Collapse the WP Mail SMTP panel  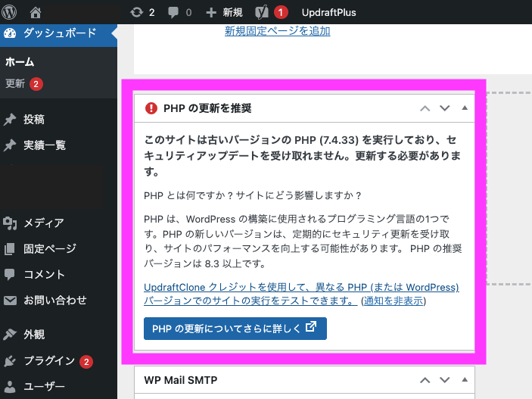pyautogui.click(x=465, y=379)
